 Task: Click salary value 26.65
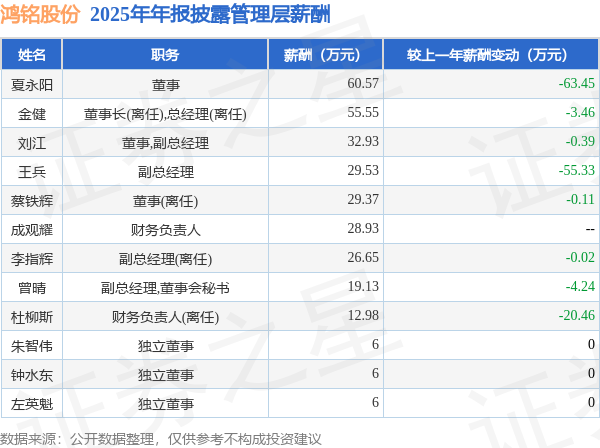(x=363, y=257)
